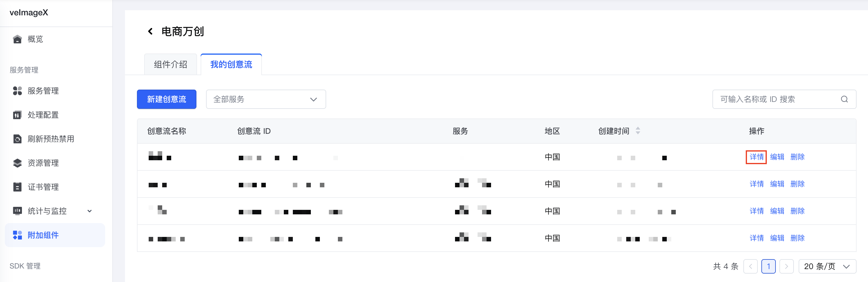
Task: Click the 新建创意流 button
Action: (x=166, y=99)
